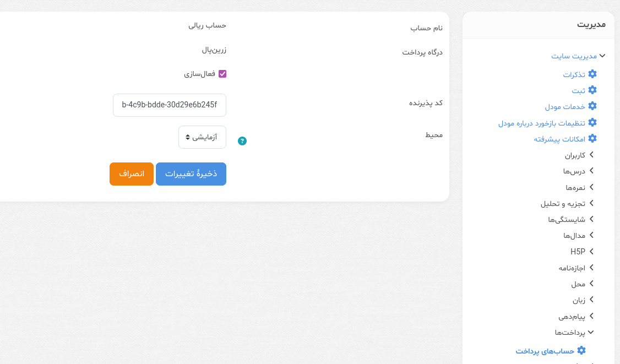Open the help icon for محیط
Viewport: 620px width, 364px height.
point(242,141)
